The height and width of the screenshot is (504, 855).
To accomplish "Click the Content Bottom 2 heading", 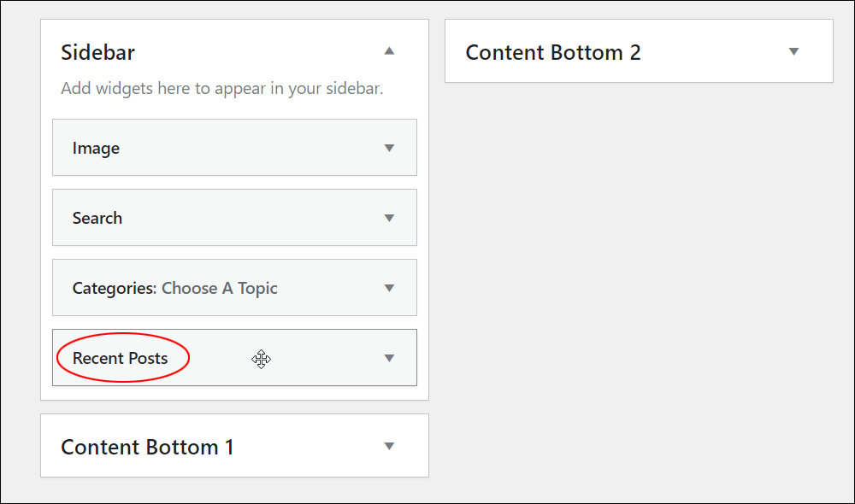I will point(553,52).
